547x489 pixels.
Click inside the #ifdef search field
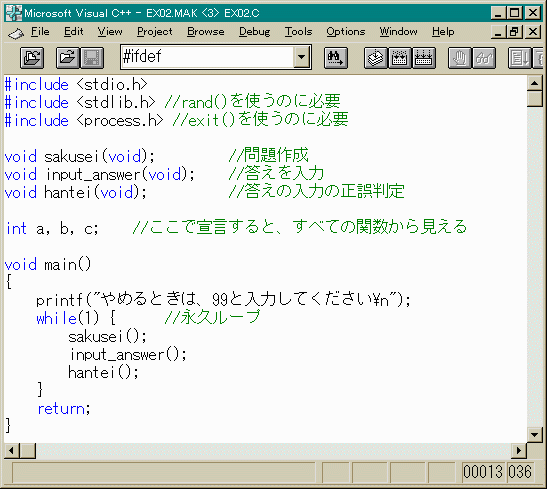207,57
